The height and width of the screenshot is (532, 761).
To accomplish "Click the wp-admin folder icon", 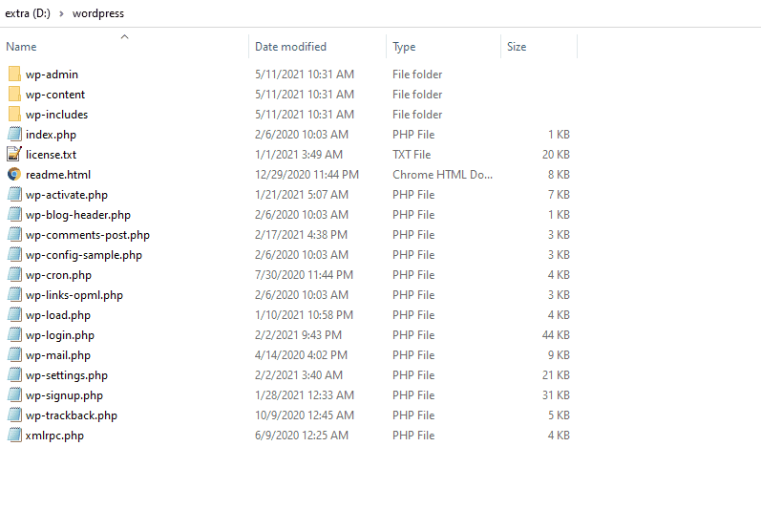I will point(14,74).
